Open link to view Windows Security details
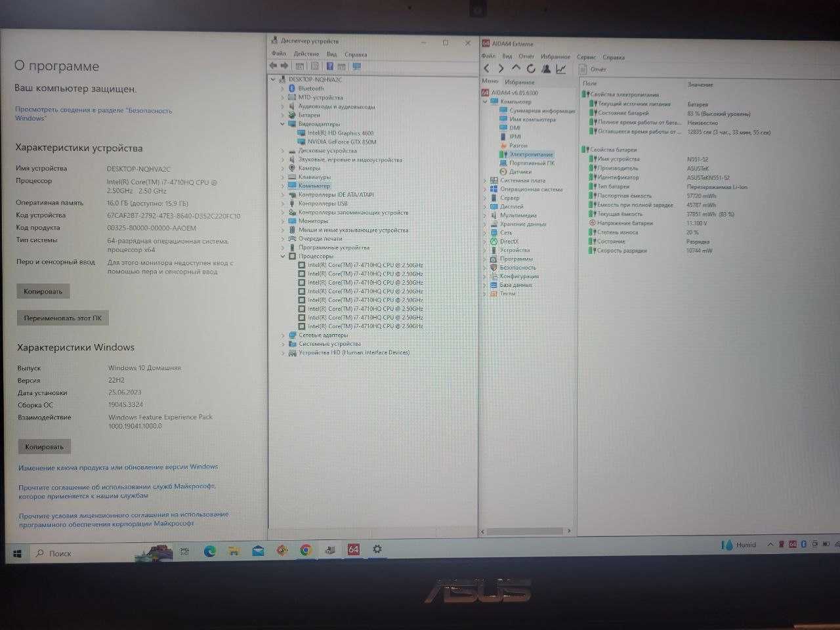This screenshot has width=840, height=630. pyautogui.click(x=93, y=114)
